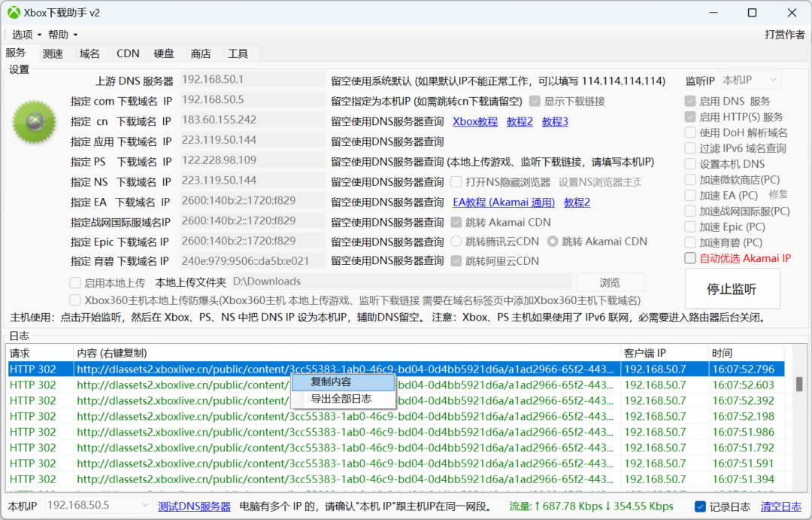Check 自动优选 Akamai IP

tap(689, 257)
